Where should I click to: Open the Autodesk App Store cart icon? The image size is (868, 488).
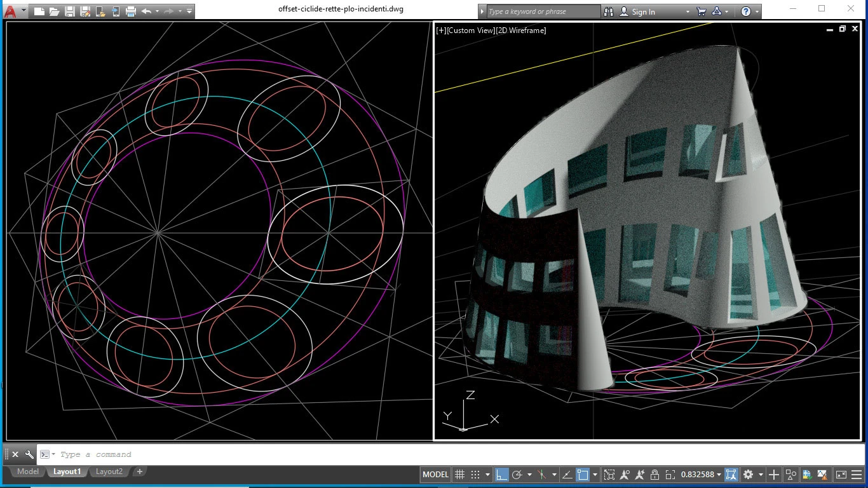(x=702, y=11)
